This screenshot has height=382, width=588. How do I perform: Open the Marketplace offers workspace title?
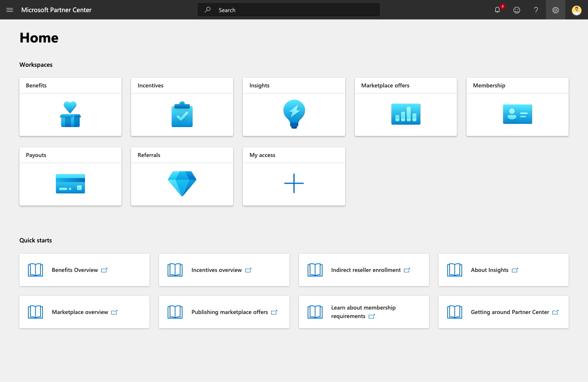point(385,85)
